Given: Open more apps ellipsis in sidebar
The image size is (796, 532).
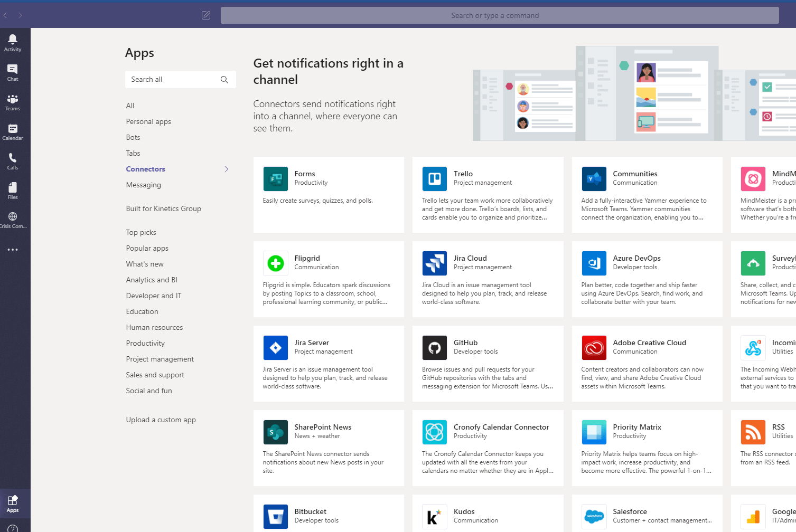Looking at the screenshot, I should click(x=13, y=250).
